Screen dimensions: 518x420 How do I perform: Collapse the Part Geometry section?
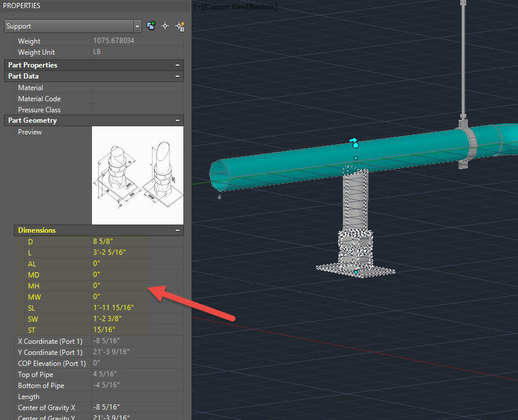(x=177, y=120)
